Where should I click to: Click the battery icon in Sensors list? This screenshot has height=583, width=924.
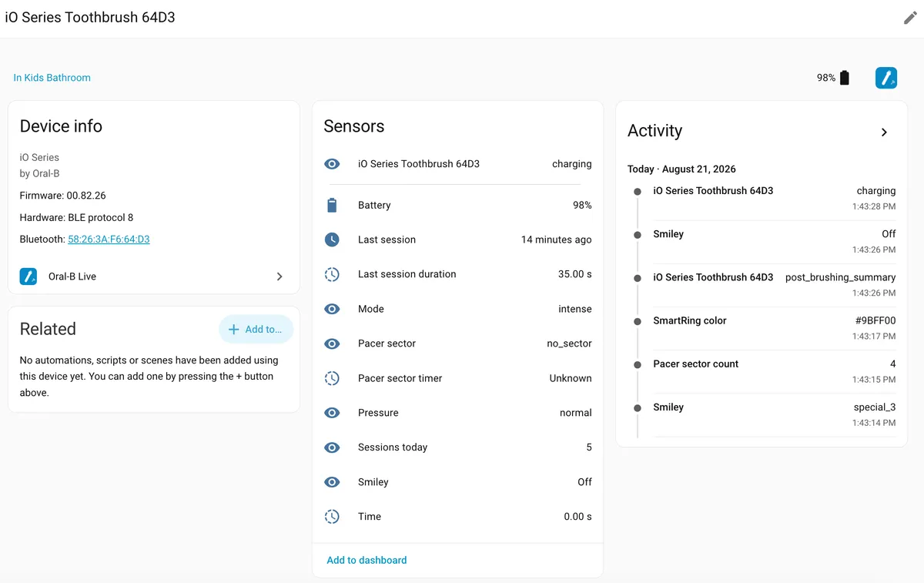pyautogui.click(x=332, y=206)
